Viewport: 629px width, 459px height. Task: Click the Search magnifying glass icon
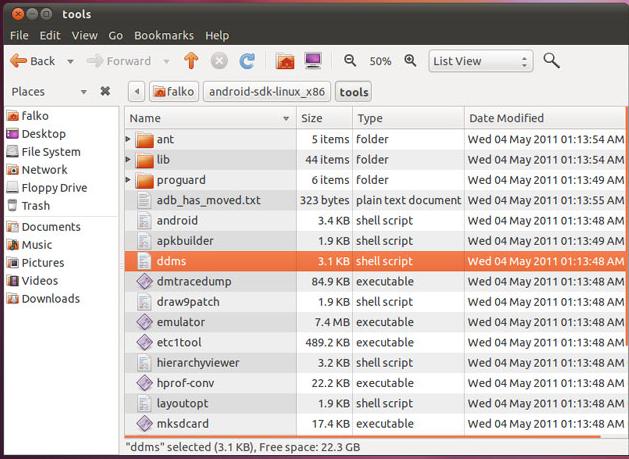click(x=551, y=61)
